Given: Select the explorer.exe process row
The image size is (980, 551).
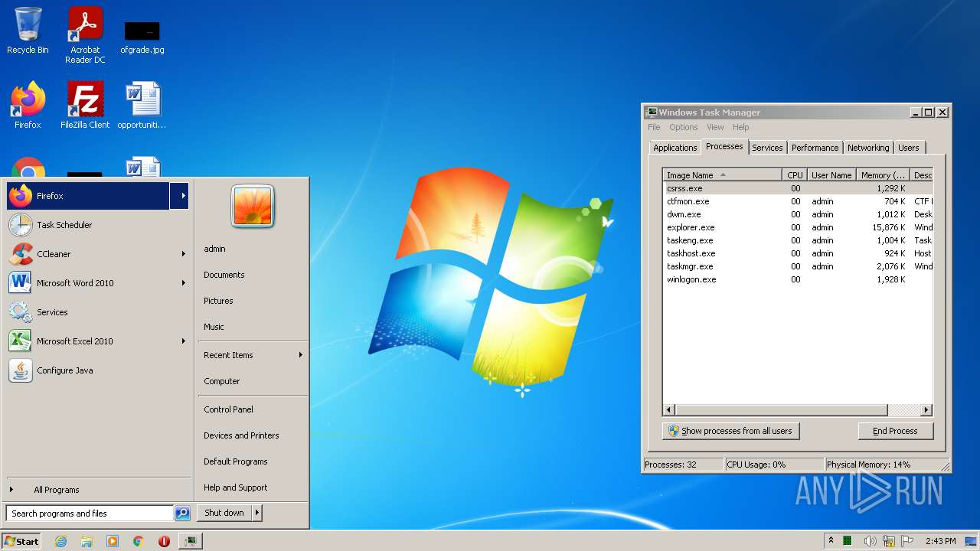Looking at the screenshot, I should (798, 227).
